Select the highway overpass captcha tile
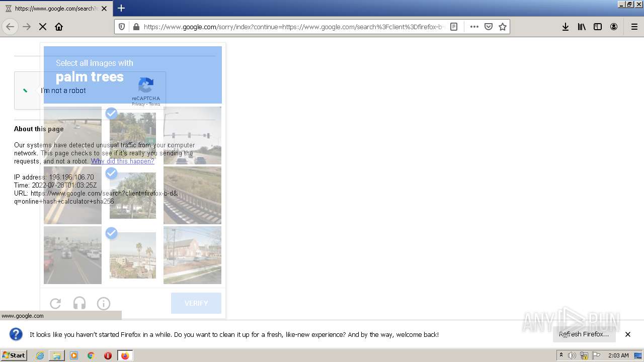 pyautogui.click(x=72, y=135)
